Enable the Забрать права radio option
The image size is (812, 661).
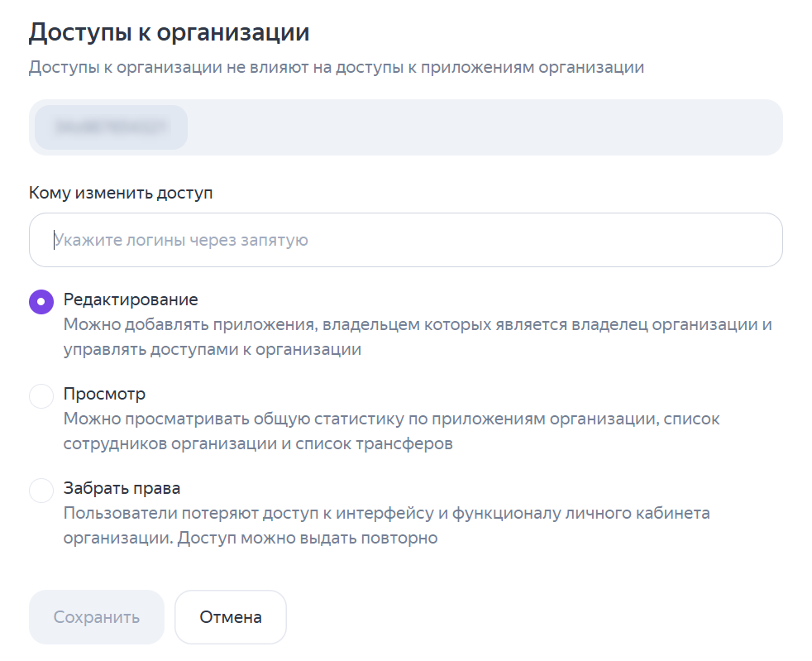[x=41, y=491]
